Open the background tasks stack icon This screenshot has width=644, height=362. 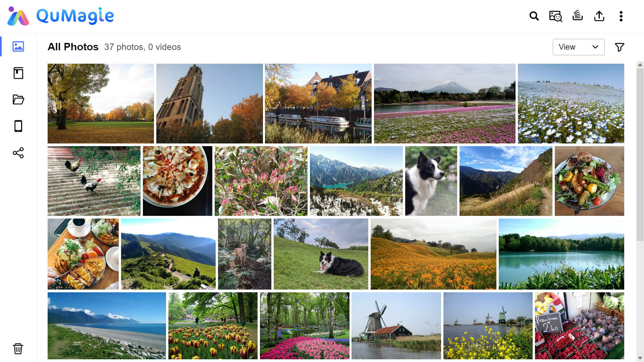(577, 16)
